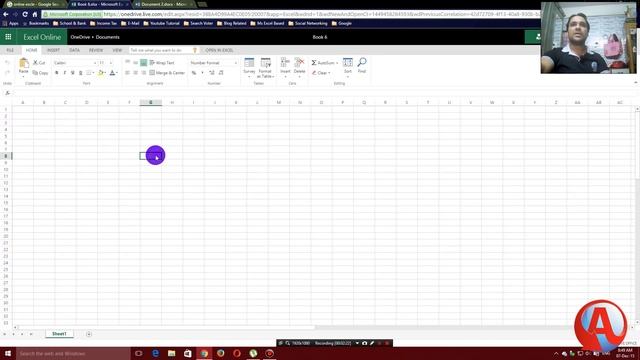Open the Survey tool in Tables group

point(249,62)
